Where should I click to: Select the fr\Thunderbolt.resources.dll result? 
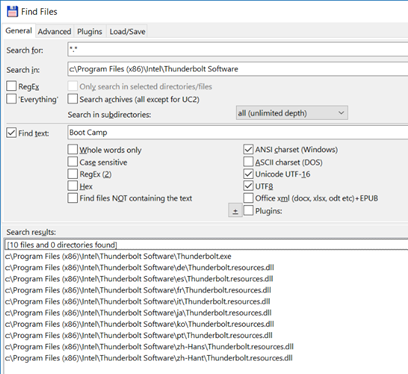click(x=138, y=290)
